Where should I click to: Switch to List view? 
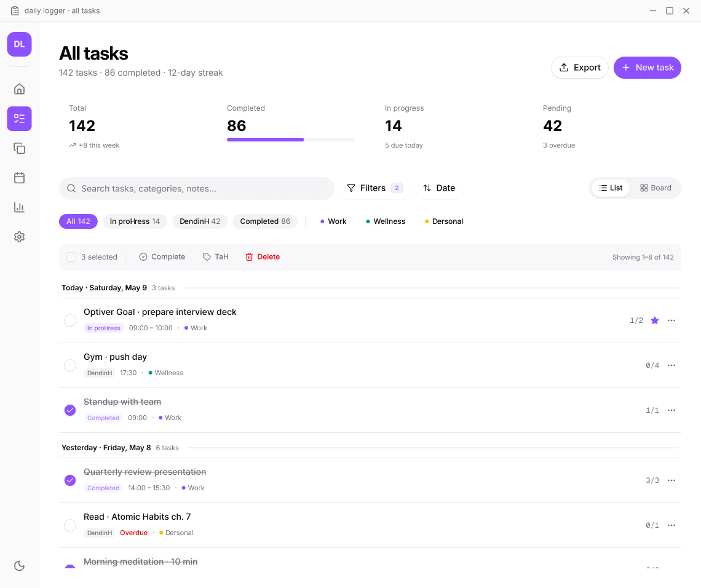tap(611, 188)
